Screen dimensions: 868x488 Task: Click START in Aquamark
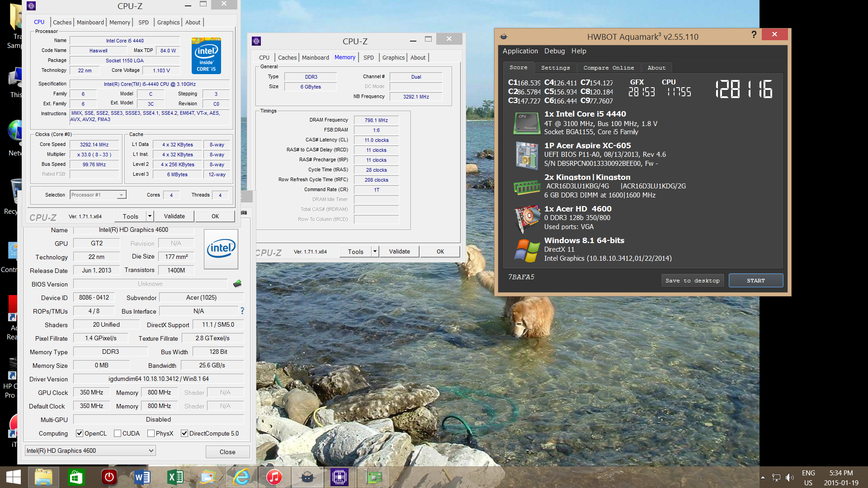point(756,281)
